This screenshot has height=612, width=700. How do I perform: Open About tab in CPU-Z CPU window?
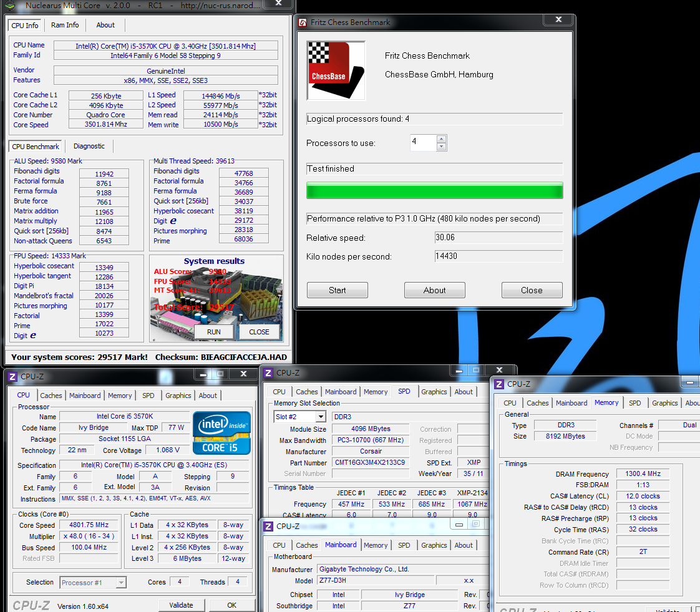(x=208, y=396)
